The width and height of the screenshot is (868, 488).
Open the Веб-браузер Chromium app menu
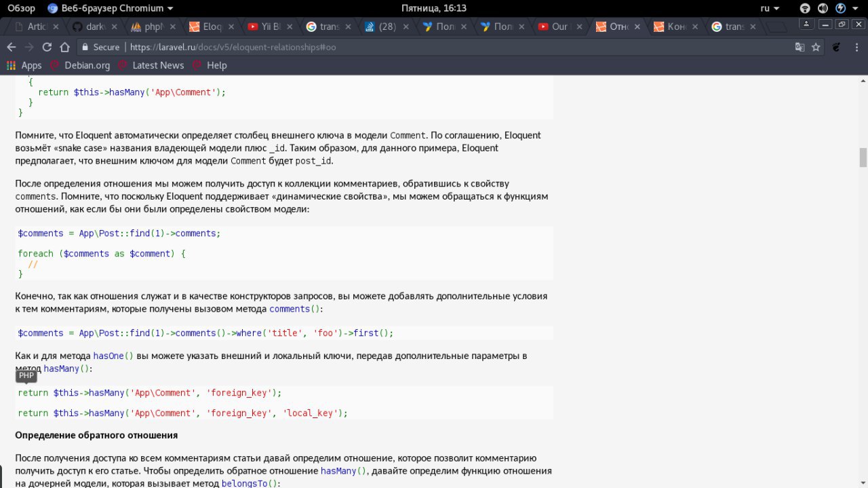coord(110,8)
